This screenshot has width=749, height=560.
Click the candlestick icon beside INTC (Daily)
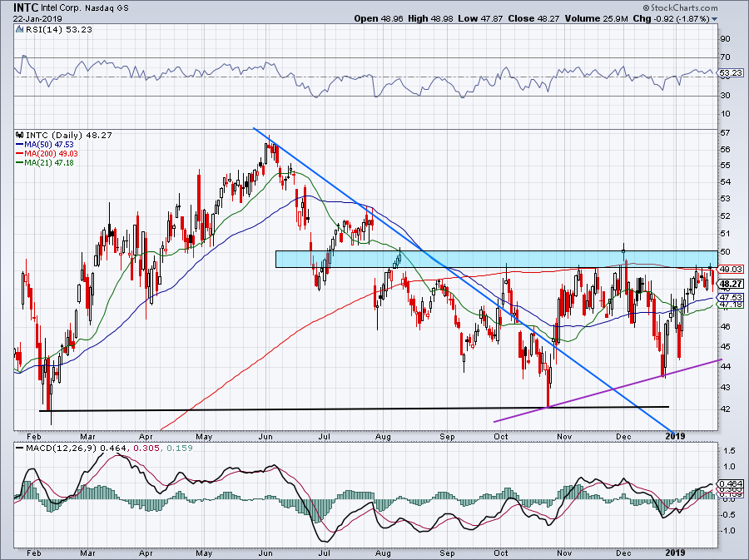(19, 135)
